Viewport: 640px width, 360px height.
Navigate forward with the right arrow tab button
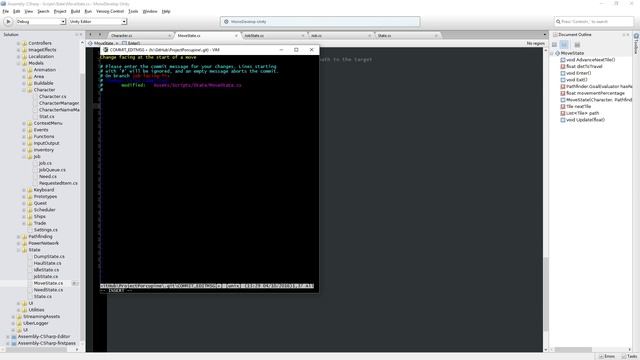click(100, 35)
